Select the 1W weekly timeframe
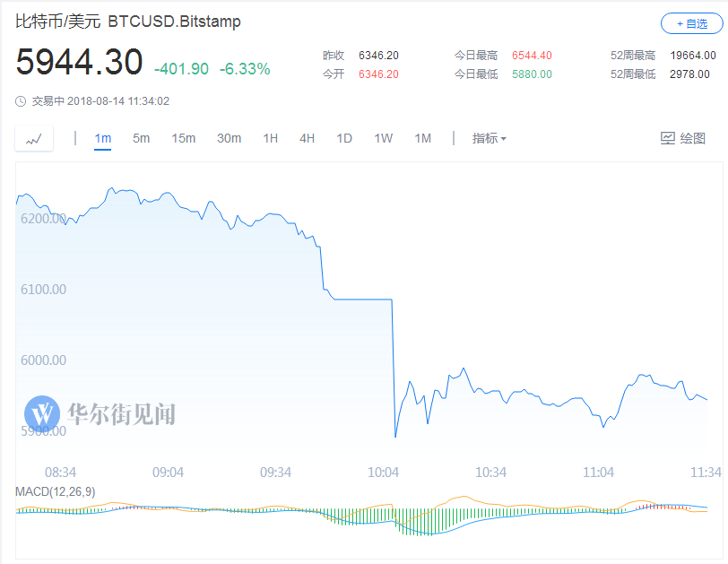This screenshot has width=728, height=564. (383, 138)
